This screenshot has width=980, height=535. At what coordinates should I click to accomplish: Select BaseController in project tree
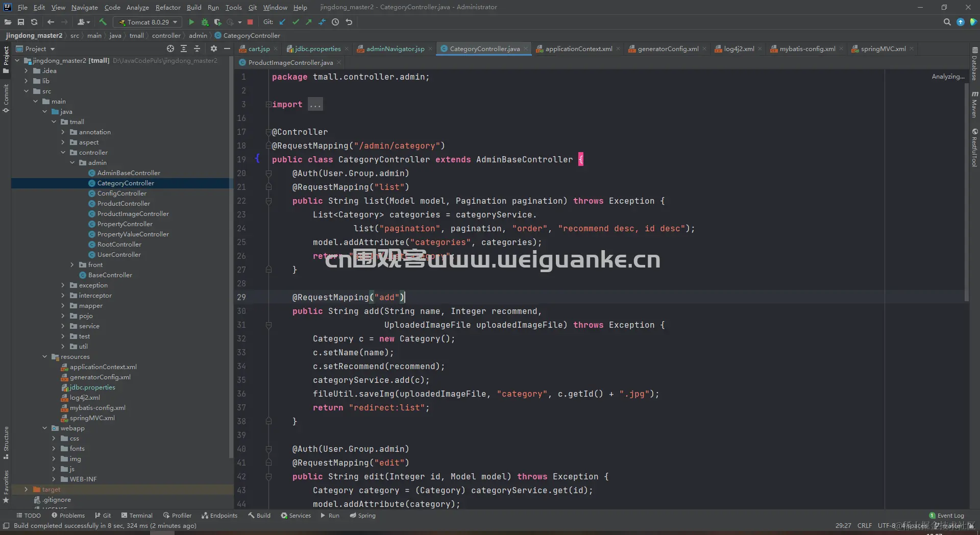110,275
